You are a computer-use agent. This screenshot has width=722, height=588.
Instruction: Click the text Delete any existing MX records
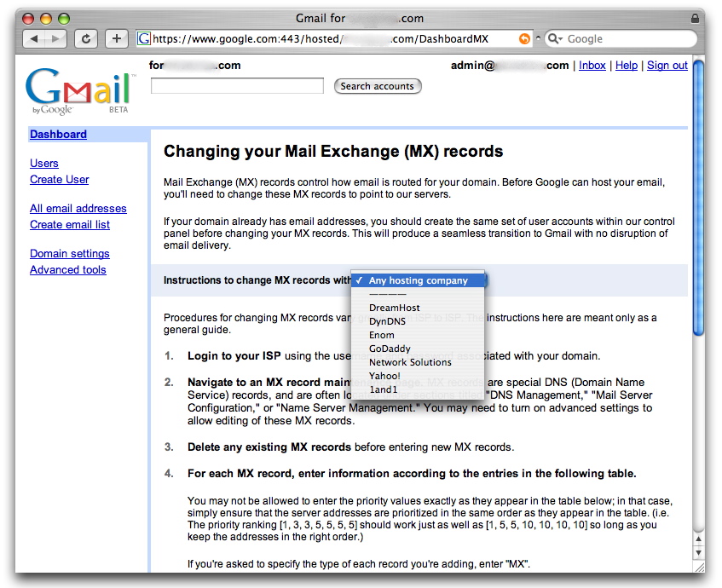[x=269, y=447]
